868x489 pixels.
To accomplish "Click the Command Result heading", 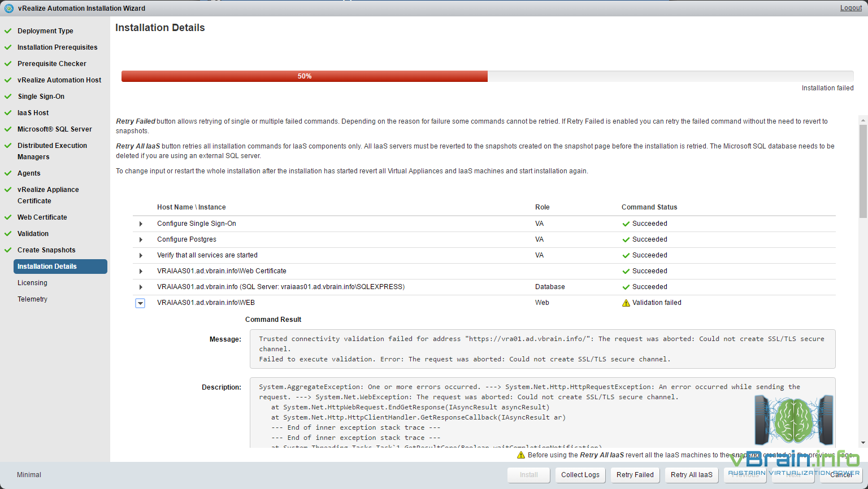I will click(273, 320).
